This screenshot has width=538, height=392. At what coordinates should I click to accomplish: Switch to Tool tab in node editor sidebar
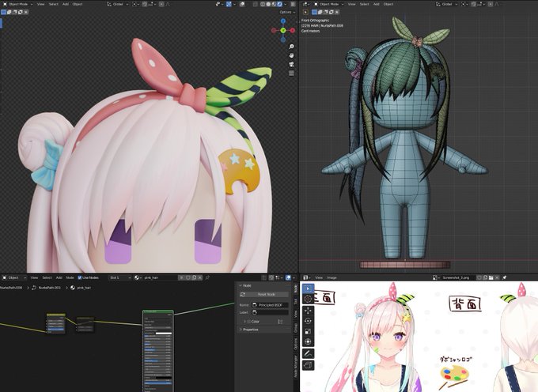click(295, 302)
